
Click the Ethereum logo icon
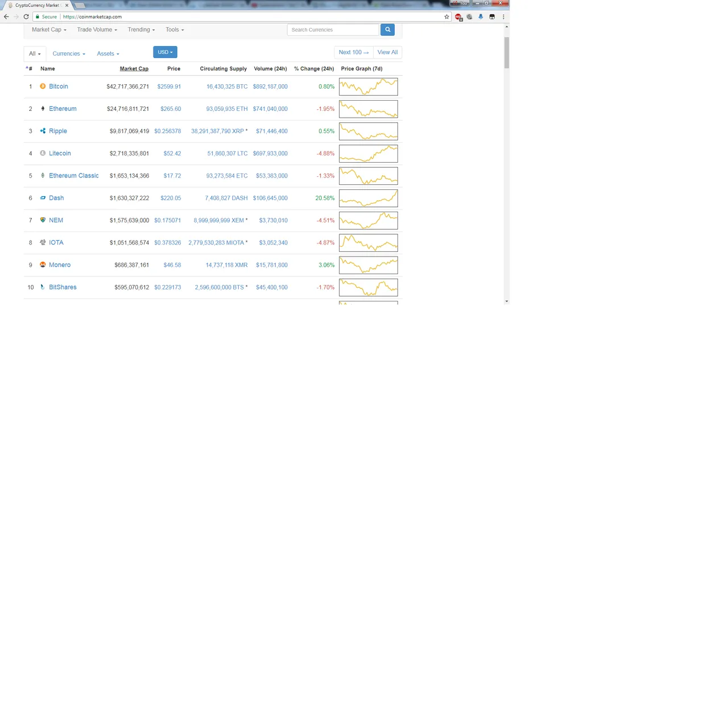pos(43,109)
